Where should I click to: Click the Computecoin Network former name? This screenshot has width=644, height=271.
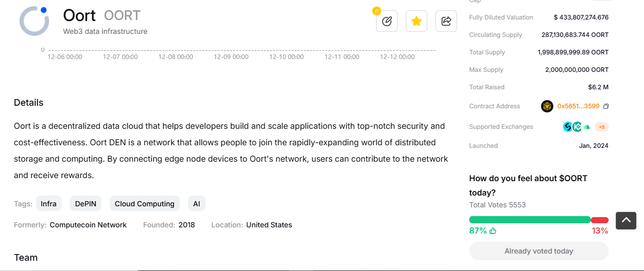coord(88,225)
